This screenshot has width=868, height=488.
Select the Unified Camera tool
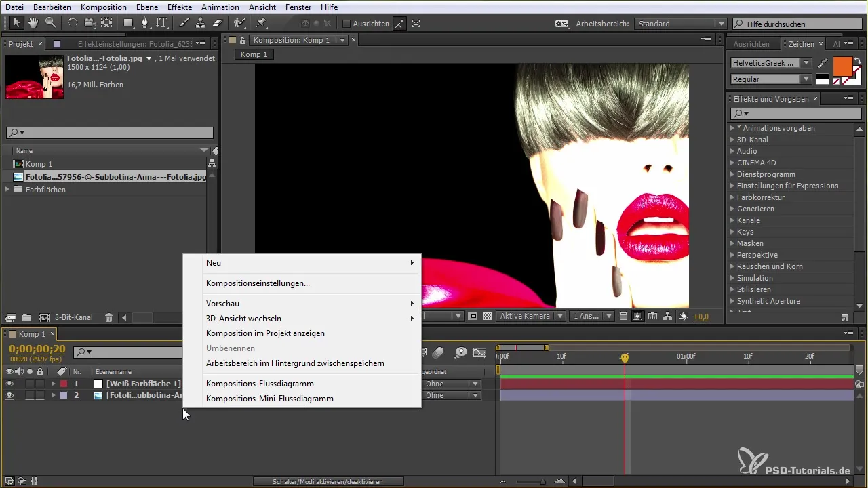click(90, 23)
